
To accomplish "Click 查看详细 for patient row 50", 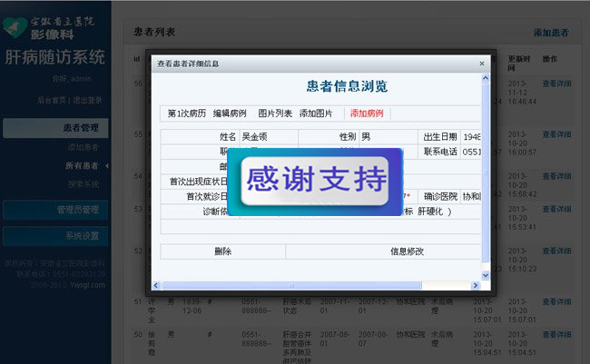I will pos(556,335).
